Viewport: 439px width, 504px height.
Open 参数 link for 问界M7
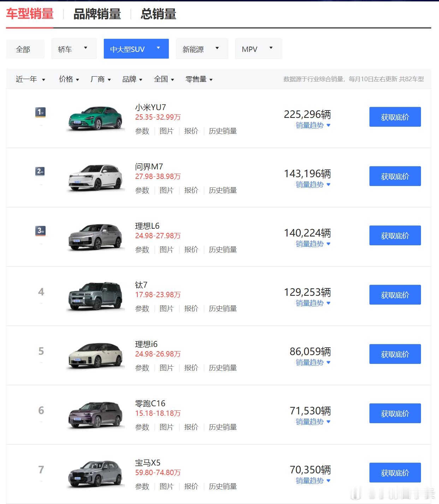point(142,190)
